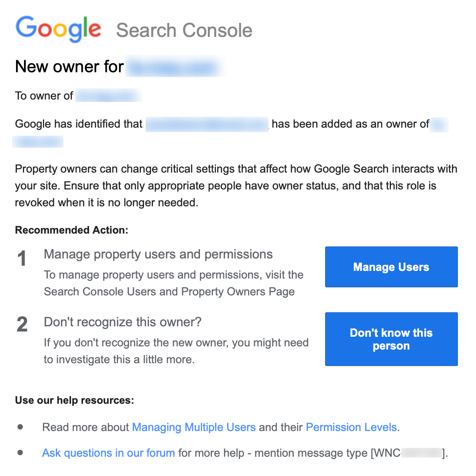
Task: Click the blurred email after Google has identified that
Action: click(x=207, y=124)
